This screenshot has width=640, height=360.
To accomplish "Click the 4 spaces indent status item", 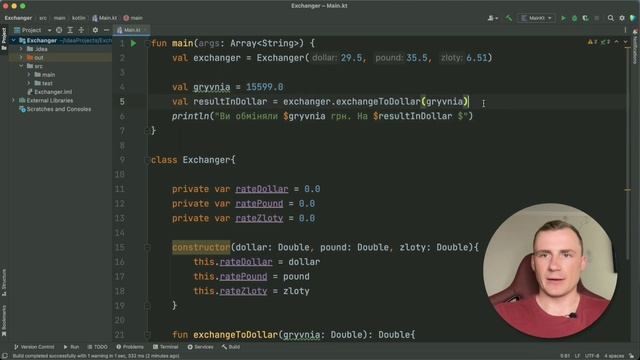I will [614, 356].
